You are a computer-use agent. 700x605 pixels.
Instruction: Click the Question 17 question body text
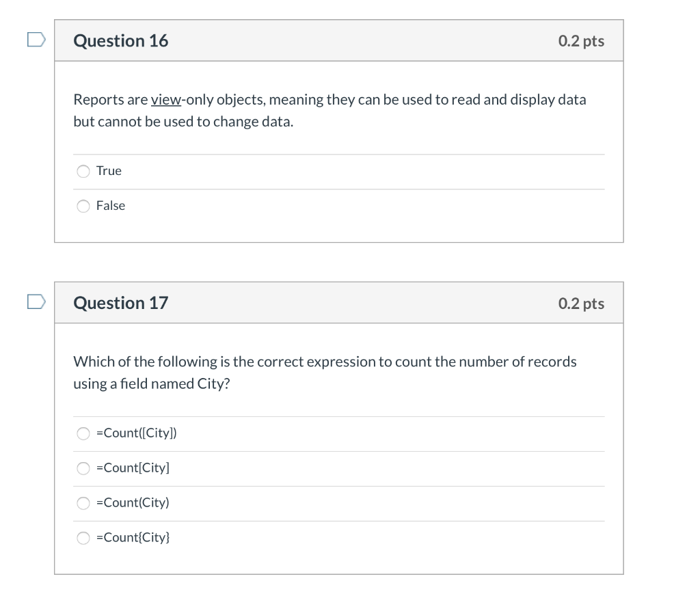[325, 373]
